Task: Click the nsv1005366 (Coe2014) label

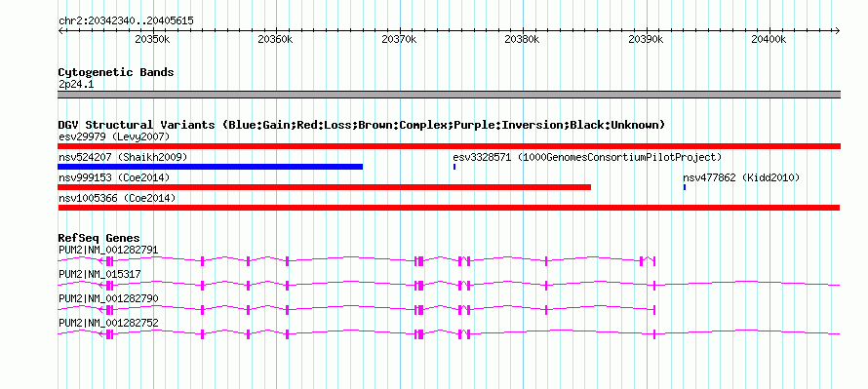Action: 117,198
